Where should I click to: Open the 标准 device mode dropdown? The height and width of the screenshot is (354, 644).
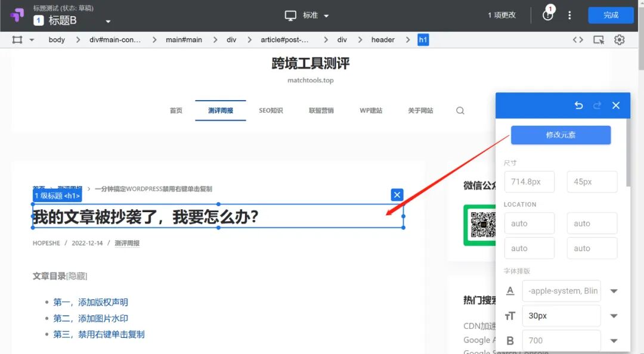[306, 15]
